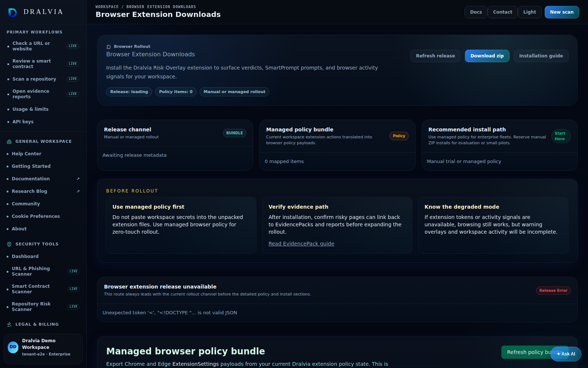Open Review a smart contract workflow
The image size is (588, 368).
[x=43, y=64]
